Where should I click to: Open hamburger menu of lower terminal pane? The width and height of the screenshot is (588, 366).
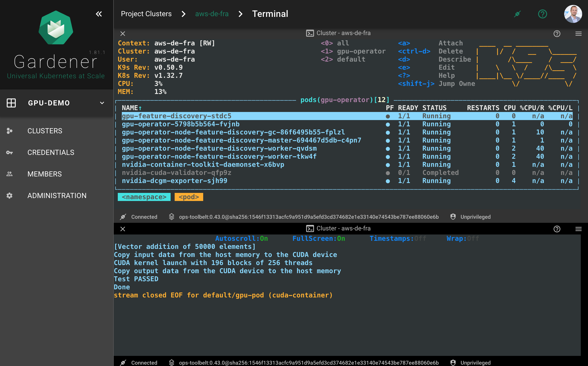coord(578,229)
